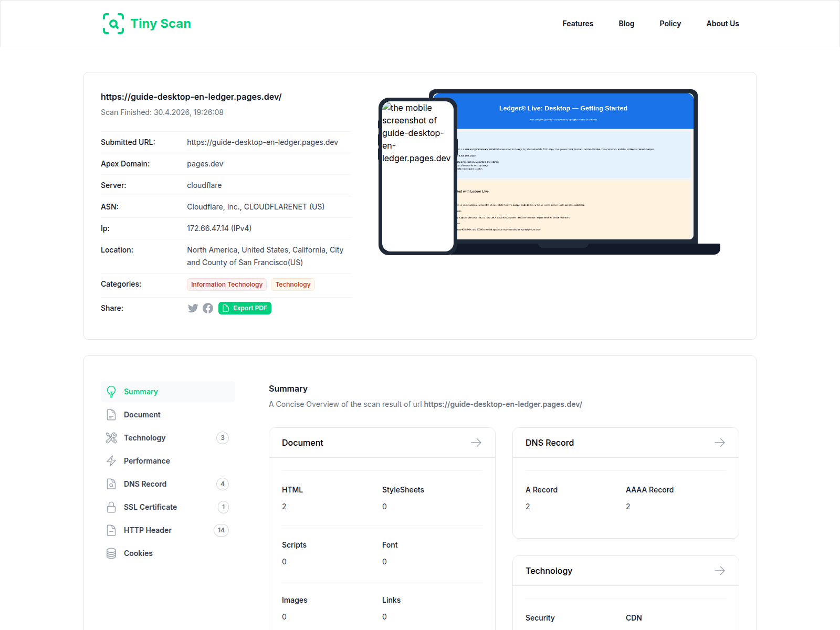Click the page heading URL title

coord(191,97)
